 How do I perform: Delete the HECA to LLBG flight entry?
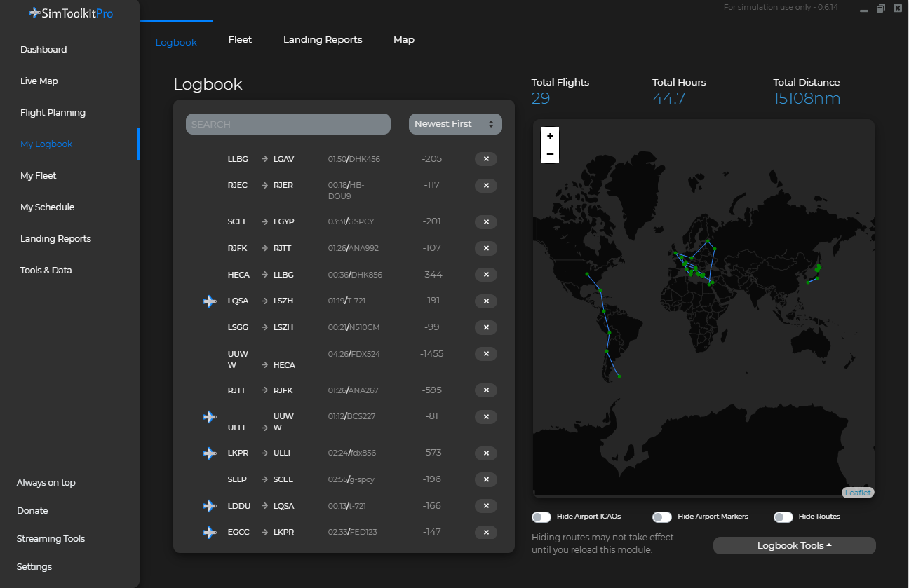485,275
